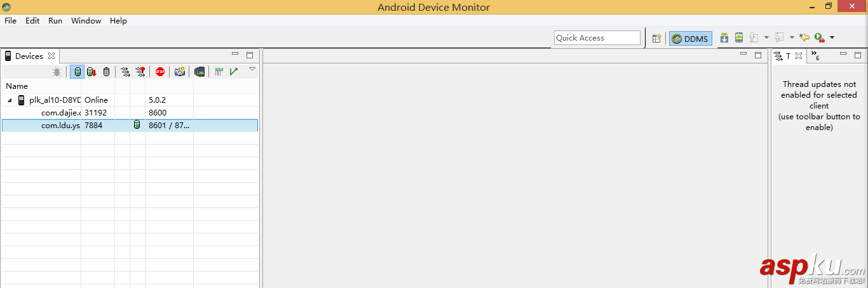Click the Start OpenGL Trace icon

pyautogui.click(x=234, y=72)
